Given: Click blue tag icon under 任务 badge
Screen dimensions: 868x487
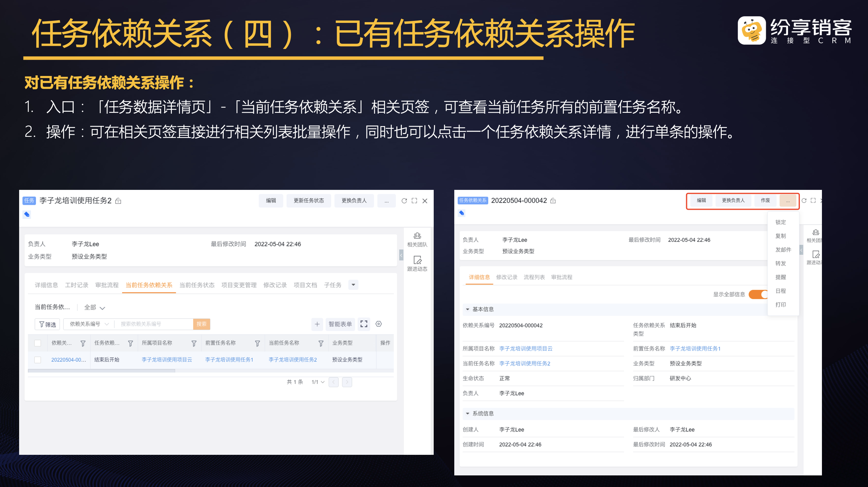Looking at the screenshot, I should coord(27,215).
